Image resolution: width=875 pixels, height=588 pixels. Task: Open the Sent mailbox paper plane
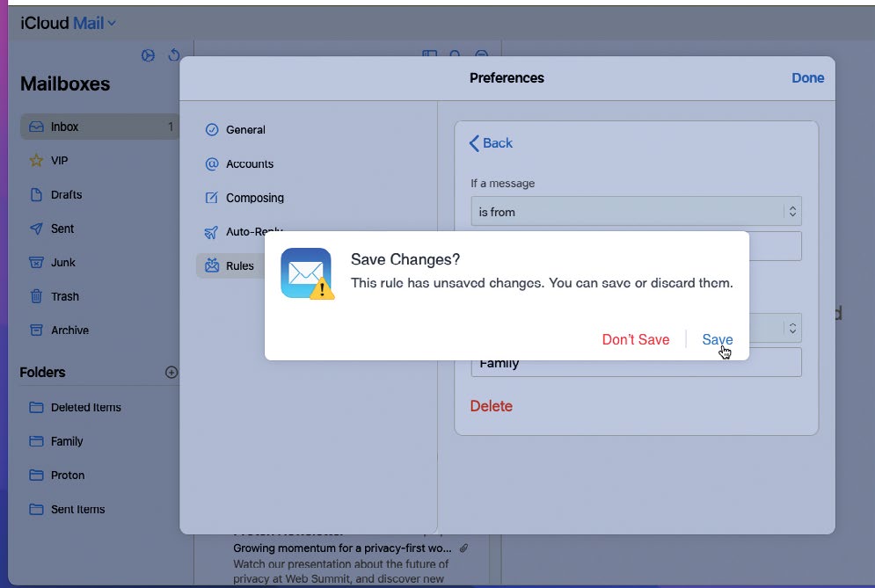point(36,229)
